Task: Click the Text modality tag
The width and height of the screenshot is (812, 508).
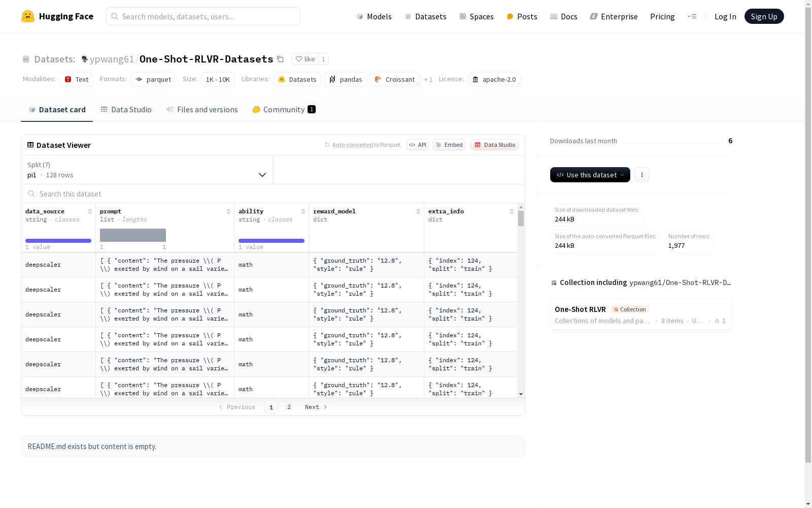Action: coord(76,79)
